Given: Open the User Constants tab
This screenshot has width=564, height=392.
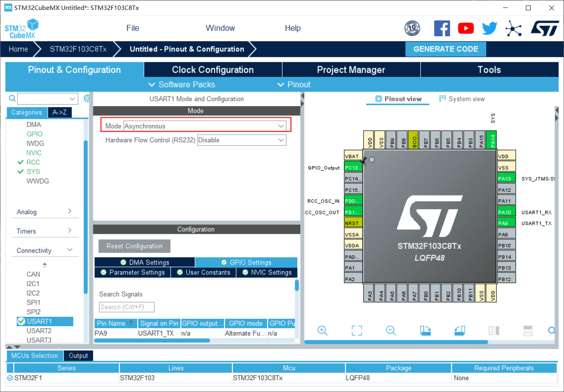Looking at the screenshot, I should coord(203,272).
